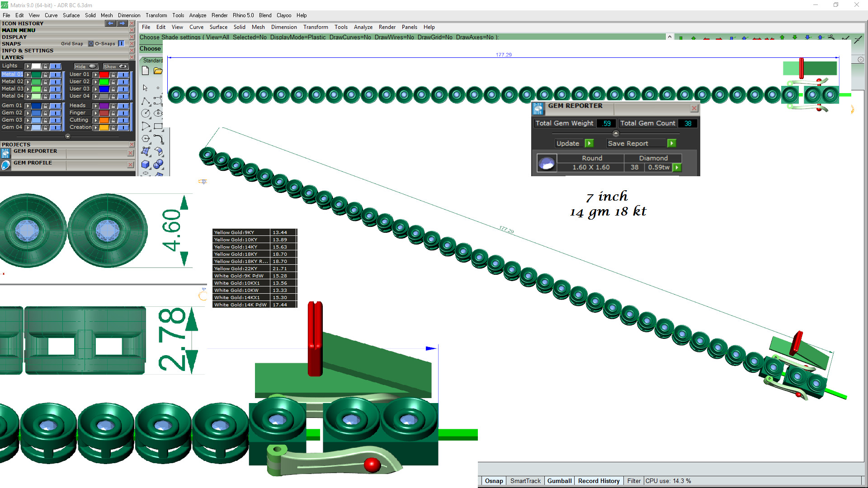Click the New file icon in Standard toolbar
868x488 pixels.
click(145, 70)
